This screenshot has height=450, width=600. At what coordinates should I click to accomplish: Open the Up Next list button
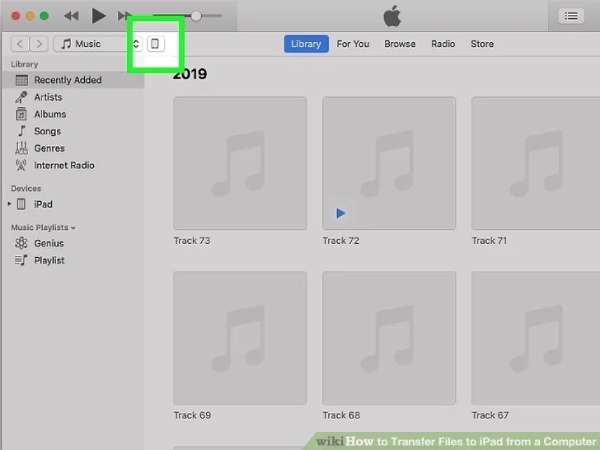point(571,16)
